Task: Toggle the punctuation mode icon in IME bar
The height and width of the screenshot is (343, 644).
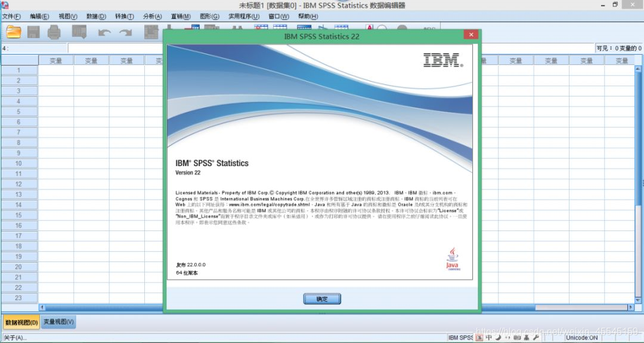Action: coord(507,338)
